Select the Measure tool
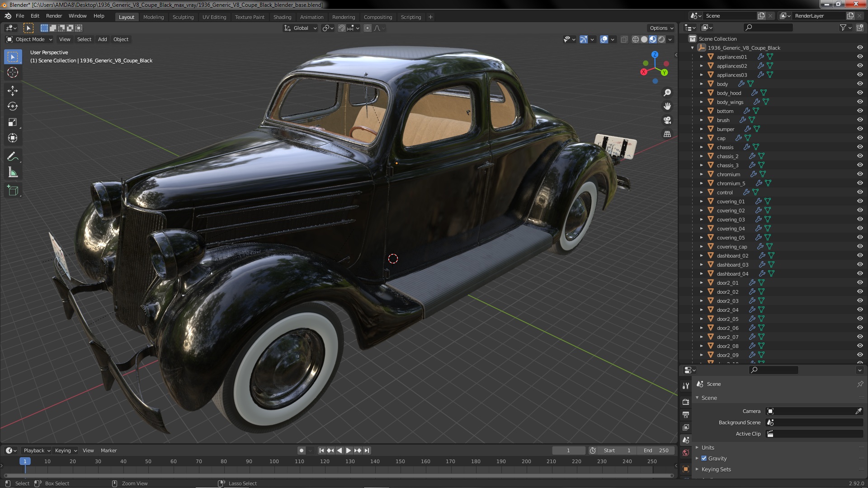The height and width of the screenshot is (488, 868). tap(13, 173)
